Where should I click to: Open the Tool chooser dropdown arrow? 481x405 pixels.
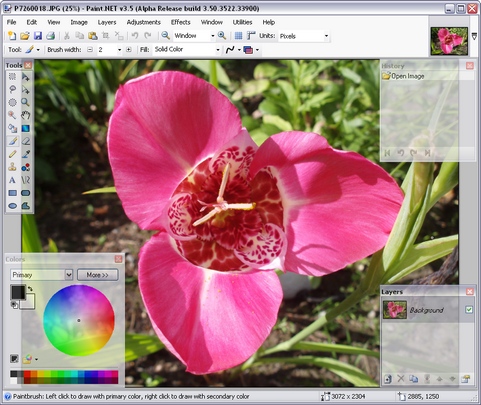(x=38, y=50)
